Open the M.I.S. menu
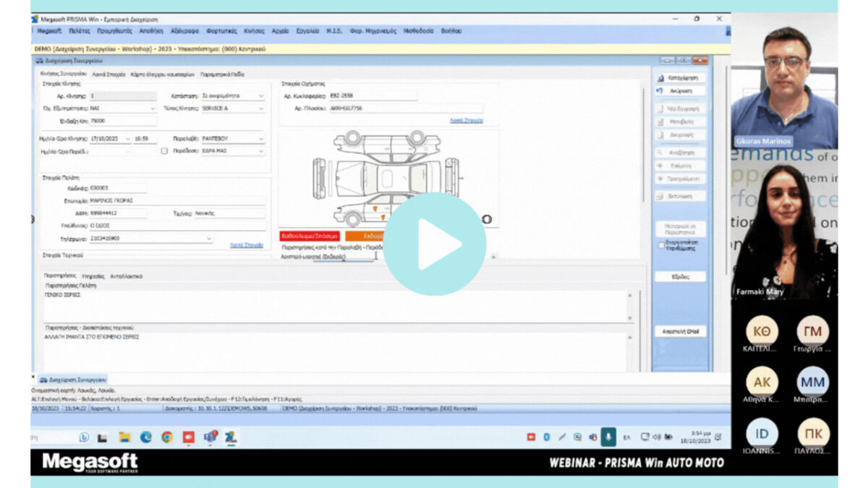Screen dimensions: 868x488 click(334, 31)
